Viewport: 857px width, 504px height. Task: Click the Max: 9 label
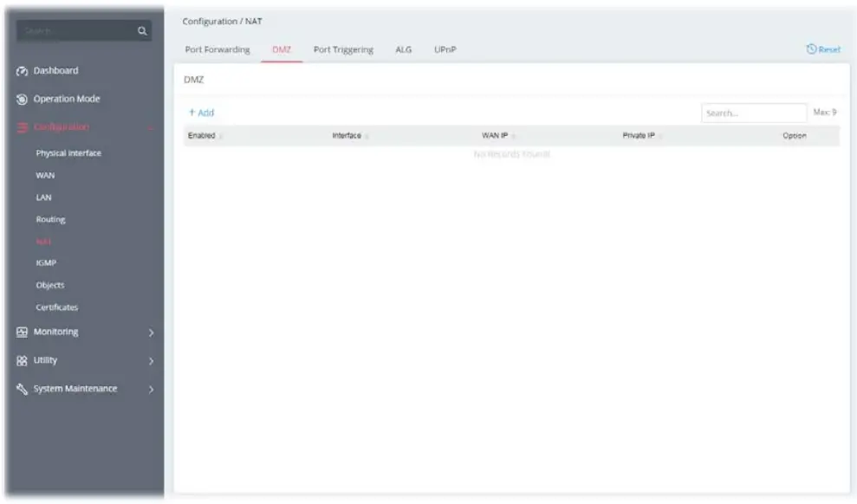click(x=825, y=112)
